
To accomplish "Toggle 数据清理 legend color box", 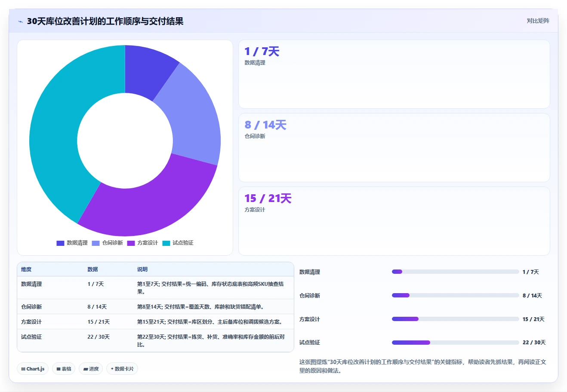I will click(60, 243).
